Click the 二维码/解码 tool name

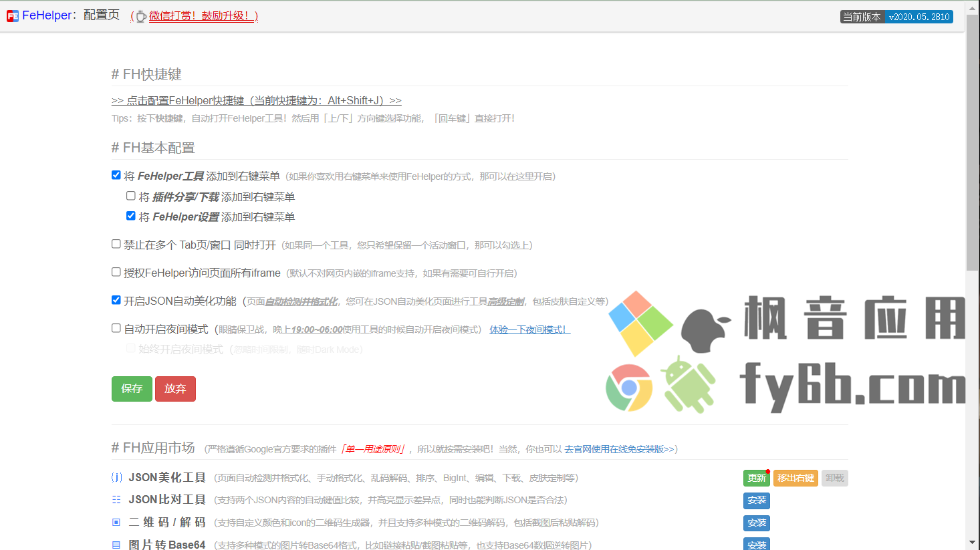coord(167,522)
